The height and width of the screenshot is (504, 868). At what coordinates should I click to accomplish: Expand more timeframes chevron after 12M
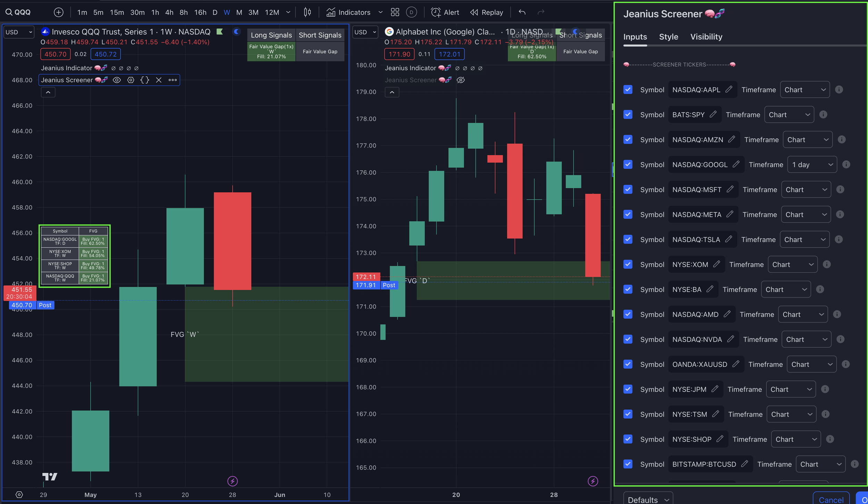[x=288, y=13]
